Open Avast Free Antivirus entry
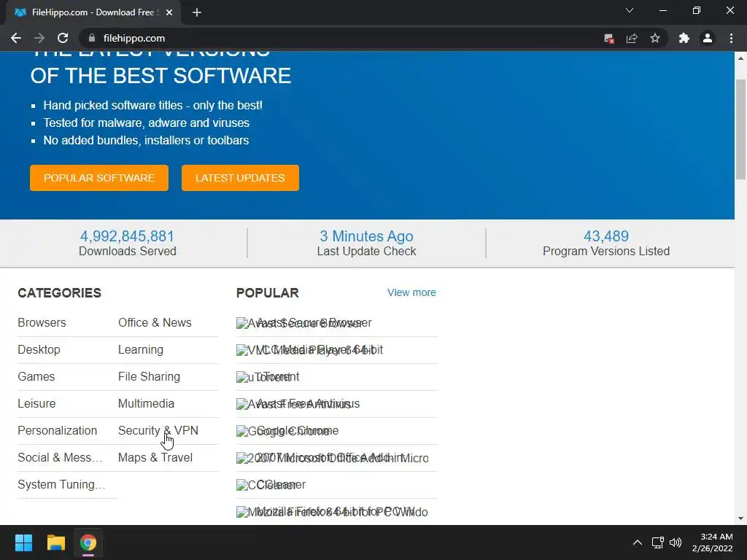This screenshot has height=560, width=747. coord(337,404)
